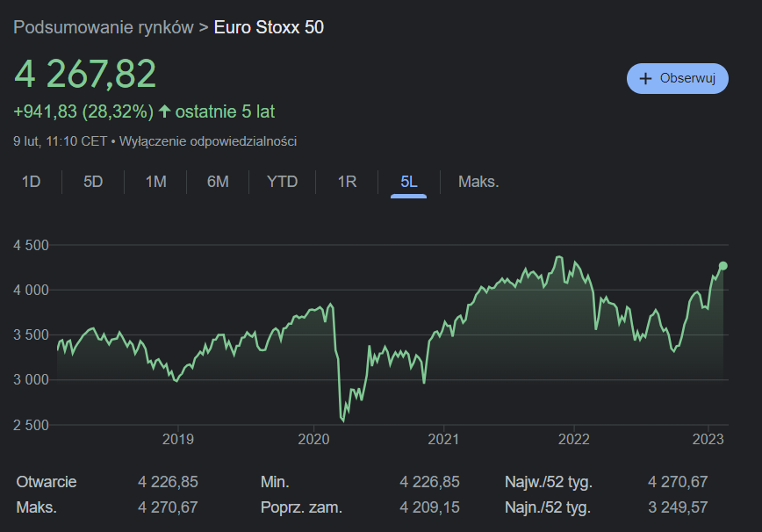Viewport: 762px width, 532px height.
Task: Click the Otwarcie opening value
Action: (x=168, y=482)
